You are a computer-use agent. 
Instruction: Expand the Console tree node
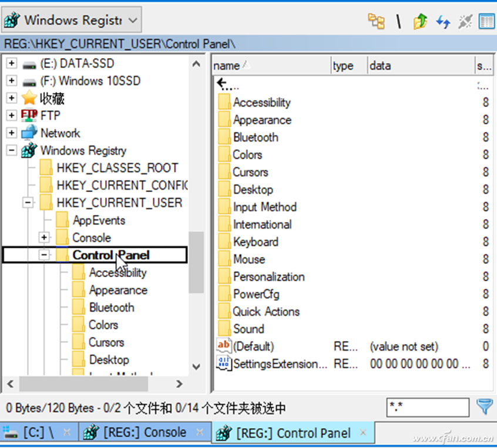click(44, 237)
